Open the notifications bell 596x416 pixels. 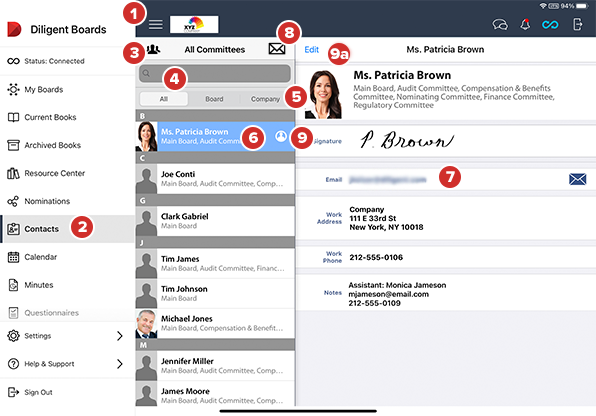525,25
